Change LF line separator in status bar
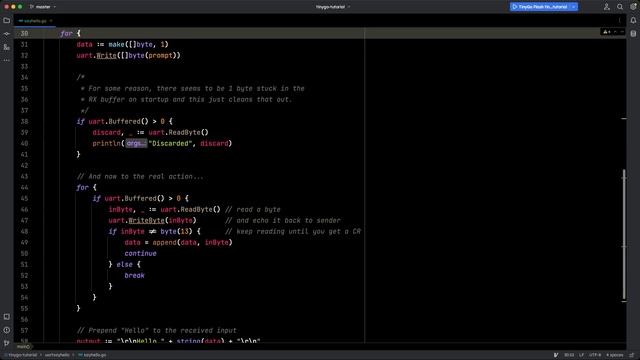This screenshot has height=360, width=640. (x=582, y=355)
